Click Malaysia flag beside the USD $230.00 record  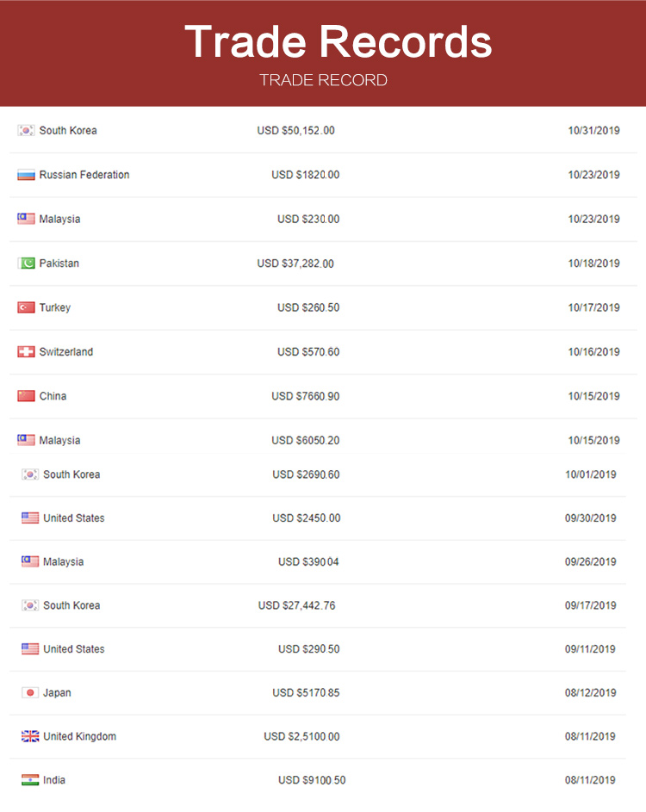pyautogui.click(x=26, y=219)
